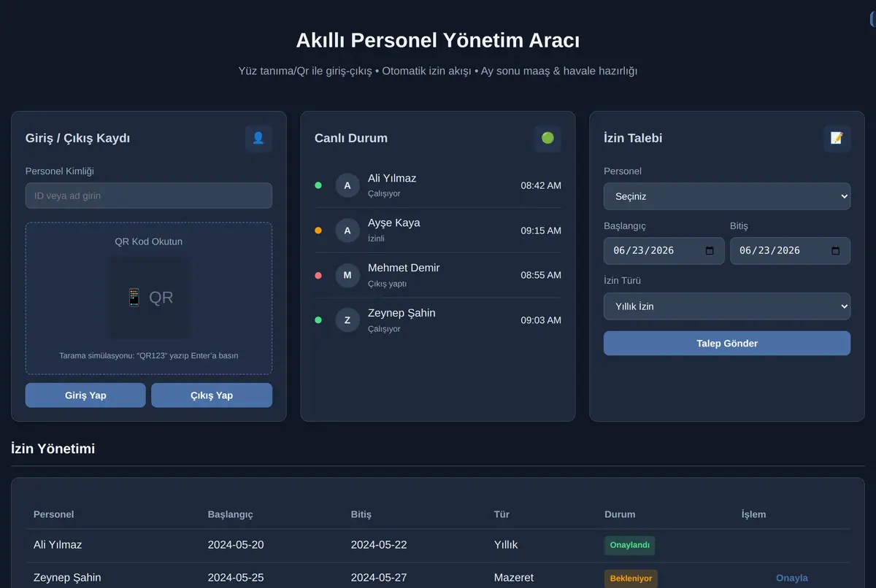Click the 09:03 AM time entry
Screen dimensions: 876x588
pyautogui.click(x=541, y=320)
